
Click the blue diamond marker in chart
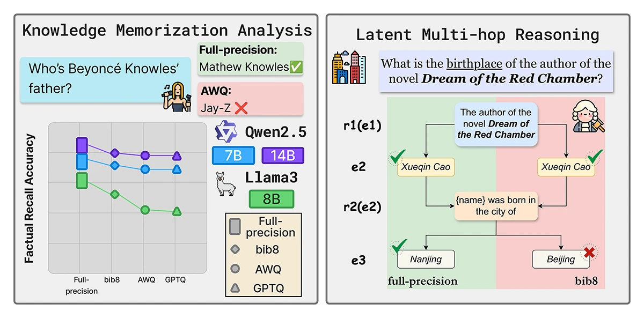coord(114,165)
